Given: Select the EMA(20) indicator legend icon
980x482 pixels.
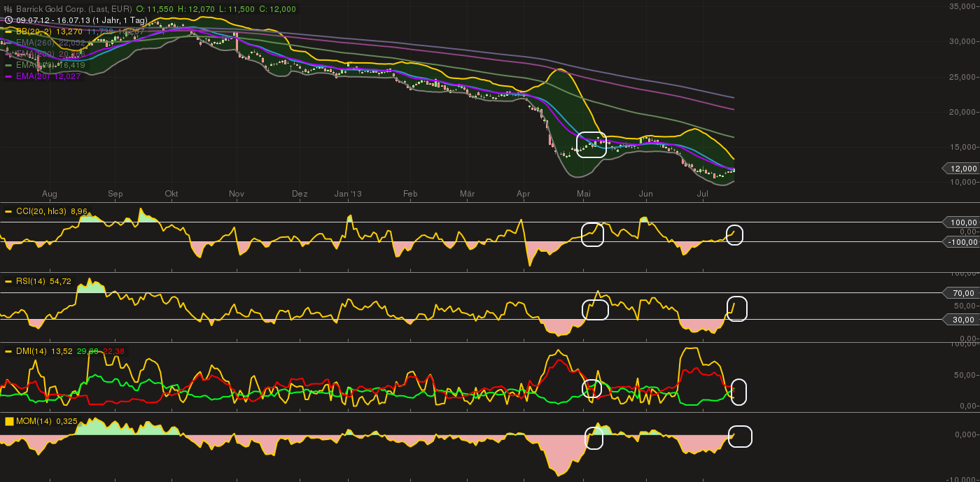Looking at the screenshot, I should pyautogui.click(x=9, y=76).
